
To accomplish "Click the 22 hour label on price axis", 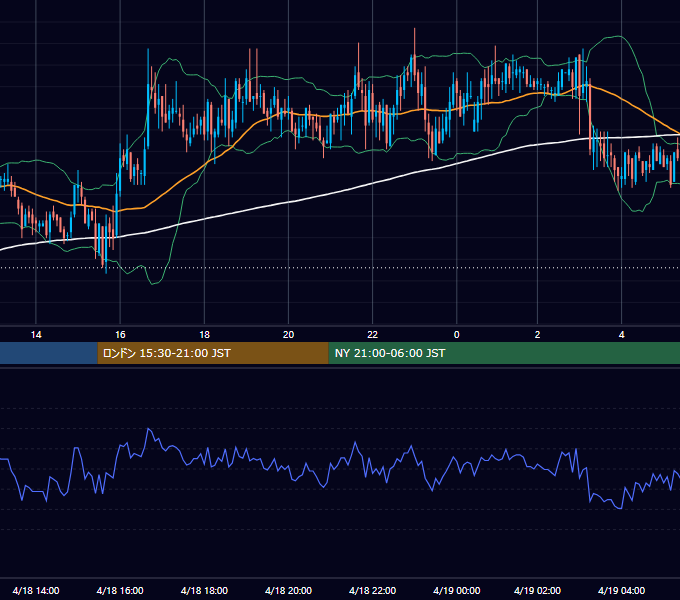I will (x=373, y=335).
